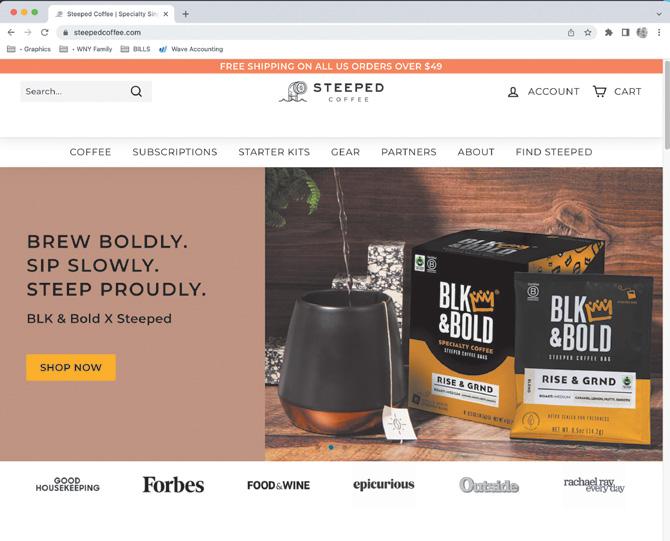Click into the Search input field

pyautogui.click(x=75, y=91)
